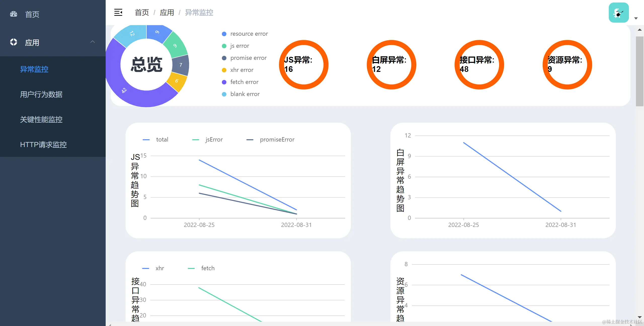Click the user avatar in header

click(619, 13)
